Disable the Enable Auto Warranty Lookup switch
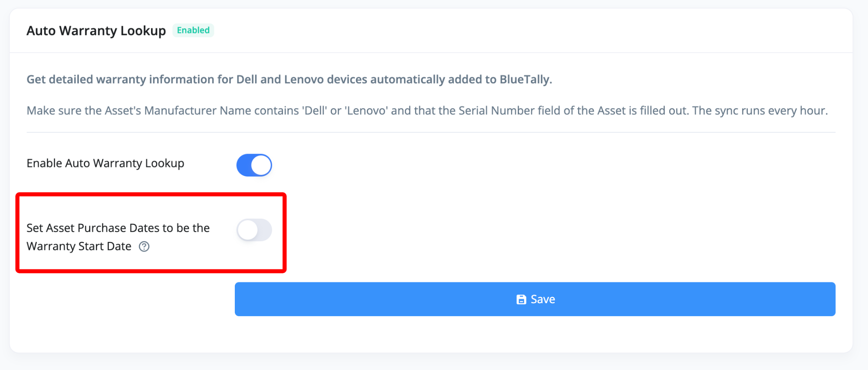868x370 pixels. [254, 165]
